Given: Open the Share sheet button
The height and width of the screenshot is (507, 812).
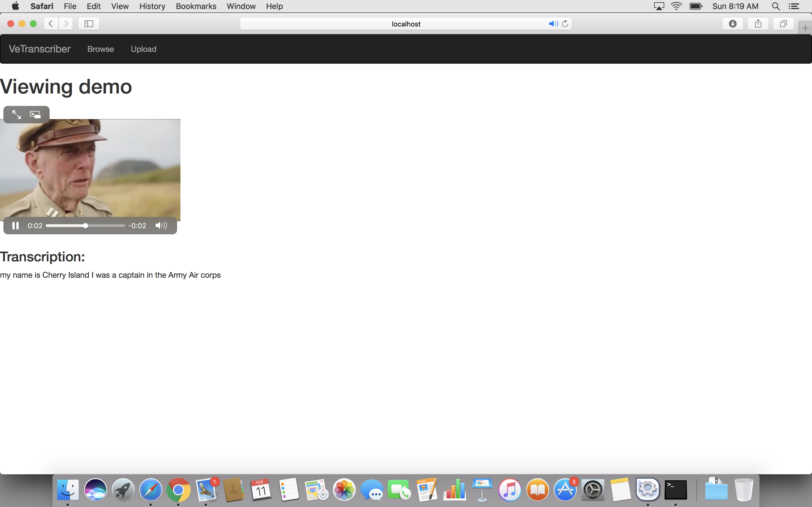Looking at the screenshot, I should click(758, 24).
